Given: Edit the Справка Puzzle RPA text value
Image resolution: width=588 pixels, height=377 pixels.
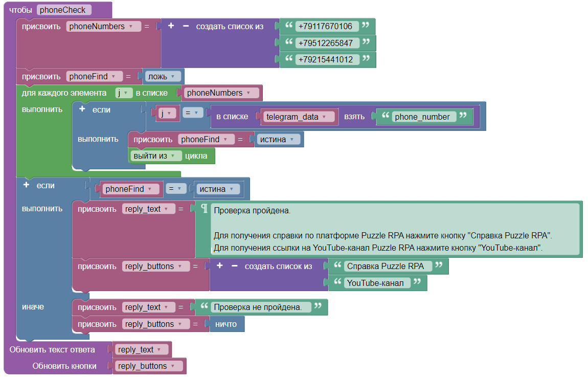Looking at the screenshot, I should (387, 267).
